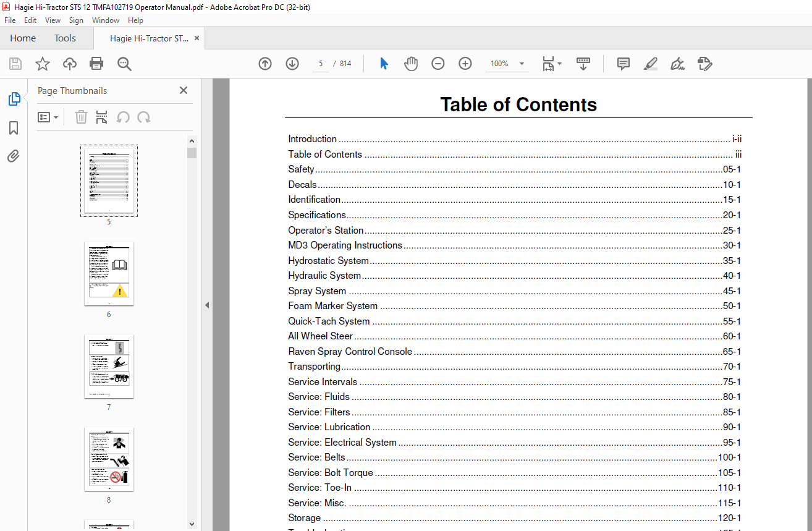Close the Hagie Hi-Tractor document tab
This screenshot has height=531, width=812.
(197, 38)
